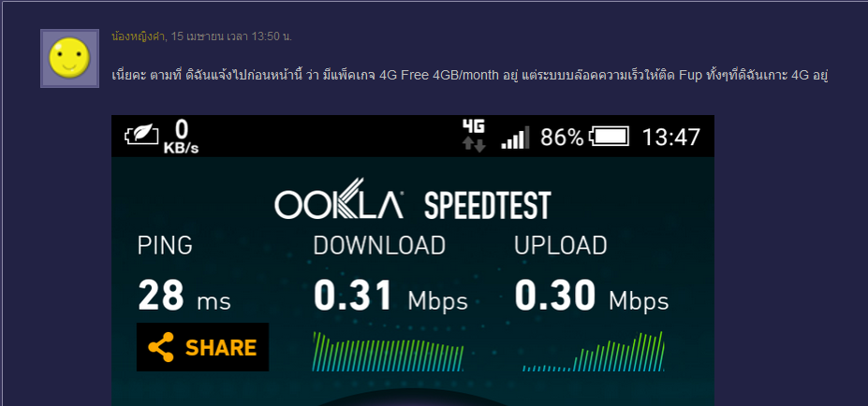Click the yellow smiley avatar
This screenshot has height=406, width=868.
[x=69, y=59]
